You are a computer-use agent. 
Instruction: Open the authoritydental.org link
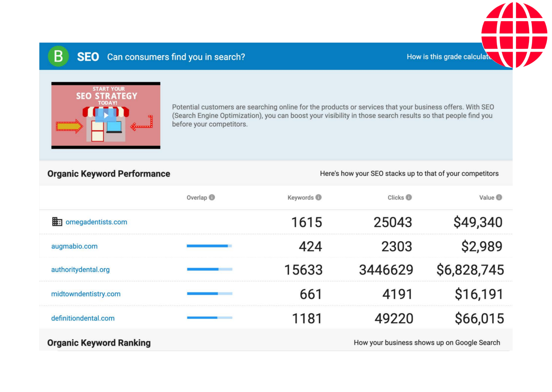tap(80, 270)
